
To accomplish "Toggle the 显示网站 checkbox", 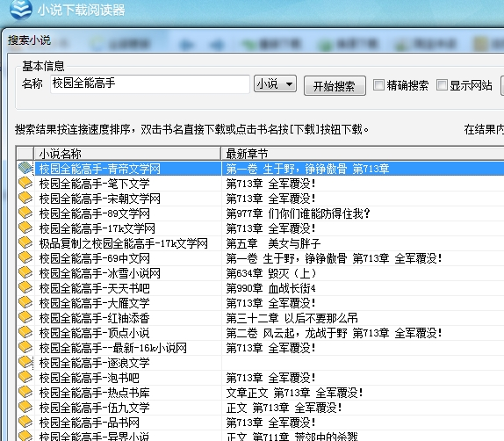I will click(x=442, y=85).
